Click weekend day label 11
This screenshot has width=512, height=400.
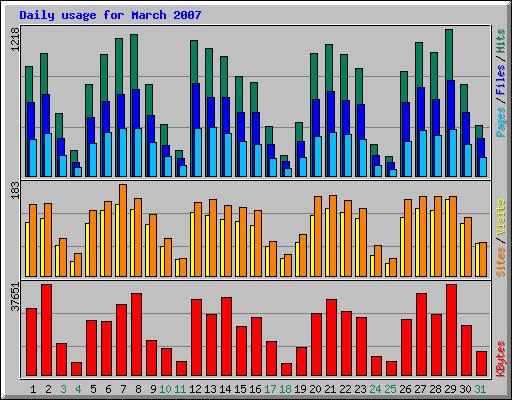point(180,389)
